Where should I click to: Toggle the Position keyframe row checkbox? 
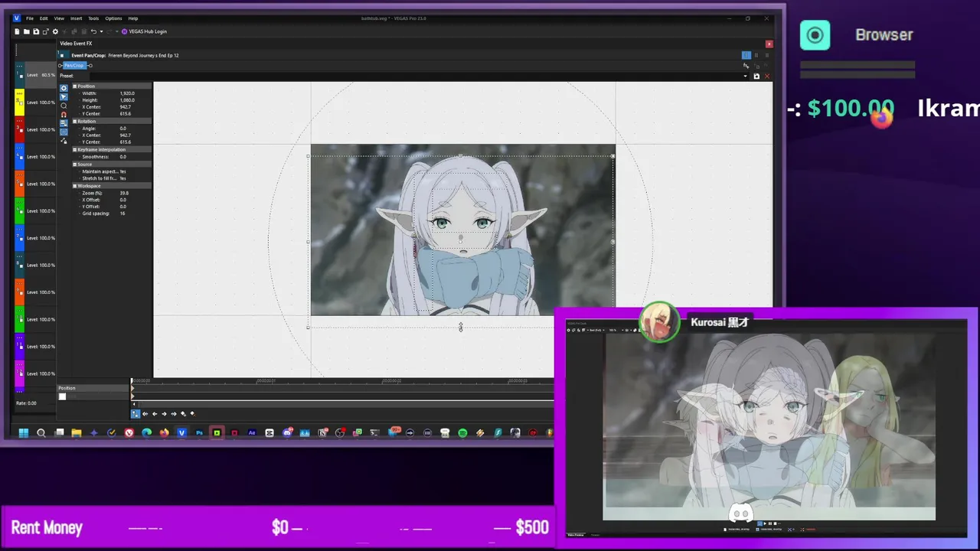[62, 396]
